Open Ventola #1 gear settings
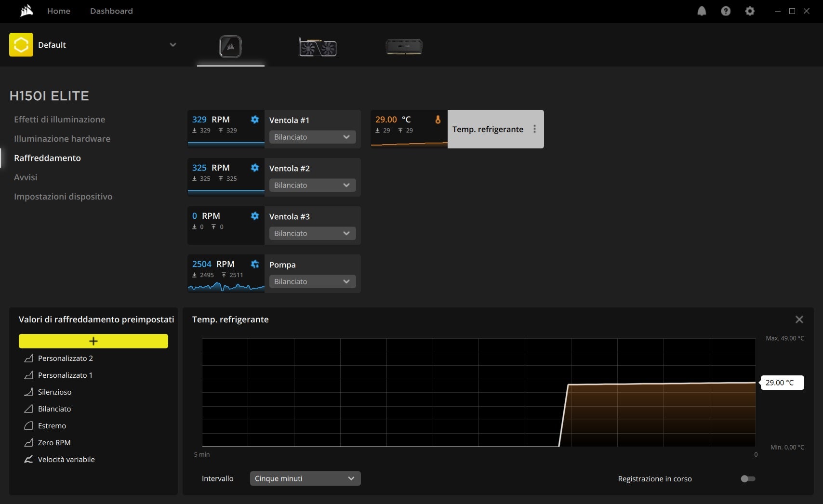 pos(255,119)
